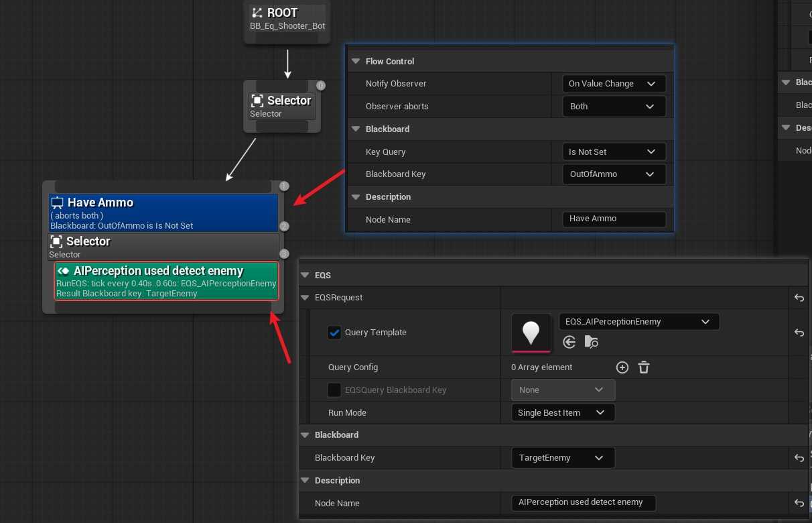Click the add Query Config array element icon

622,367
